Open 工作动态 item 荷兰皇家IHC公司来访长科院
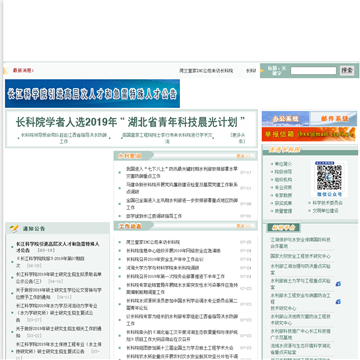Screen dimensions: 360x360 pyautogui.click(x=153, y=242)
